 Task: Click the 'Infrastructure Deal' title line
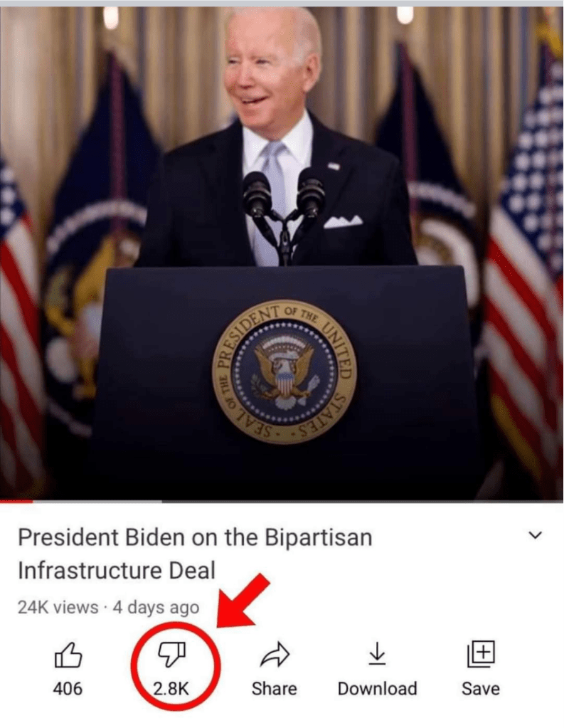117,571
